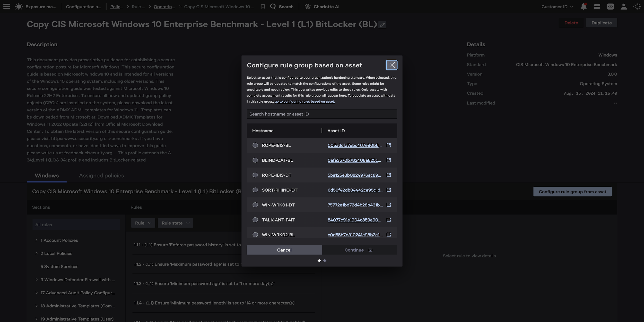Screen dimensions: 644x322
Task: Select the WIN-WRK01-DT radio button
Action: pos(255,205)
